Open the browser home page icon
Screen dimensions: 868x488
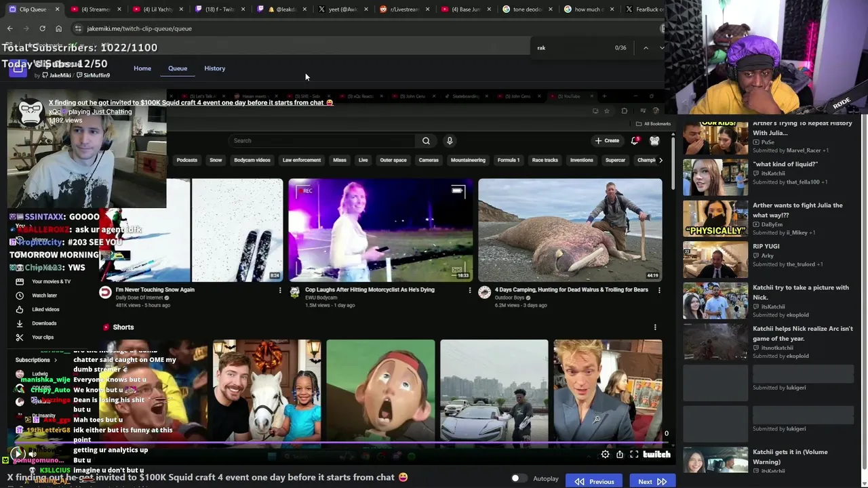point(58,28)
